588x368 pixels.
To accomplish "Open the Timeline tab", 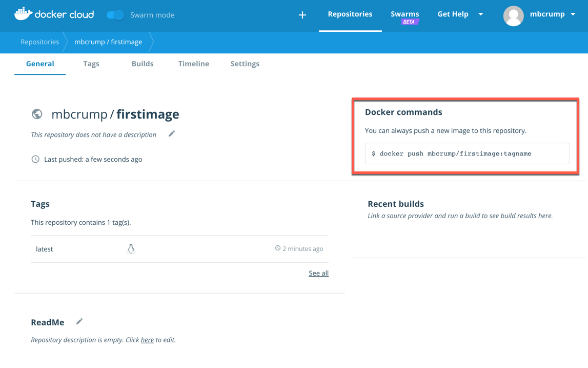I will click(194, 64).
